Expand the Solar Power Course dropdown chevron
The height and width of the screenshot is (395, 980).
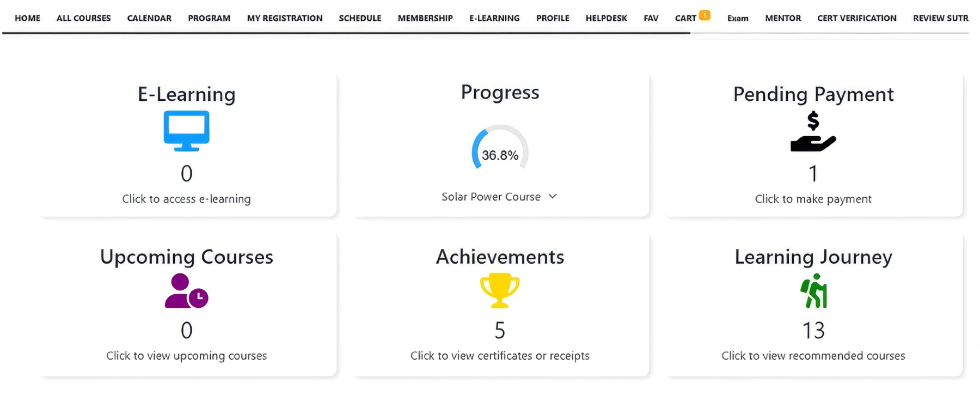pyautogui.click(x=553, y=196)
